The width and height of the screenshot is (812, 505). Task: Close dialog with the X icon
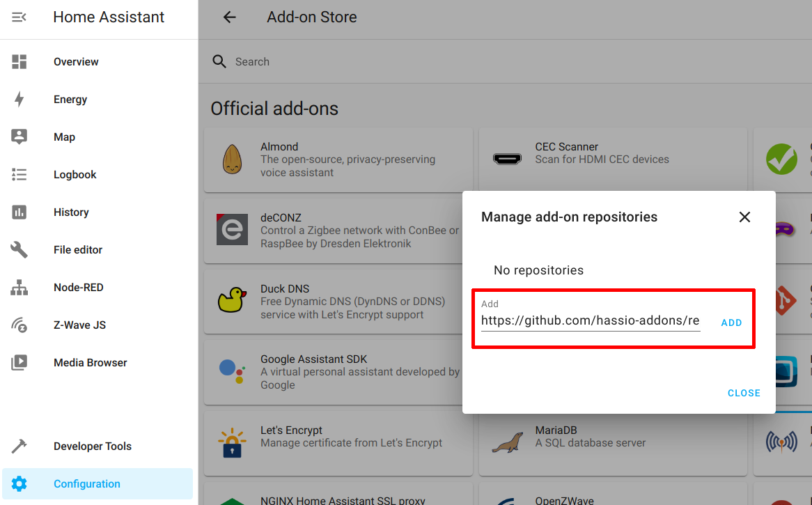pyautogui.click(x=744, y=217)
